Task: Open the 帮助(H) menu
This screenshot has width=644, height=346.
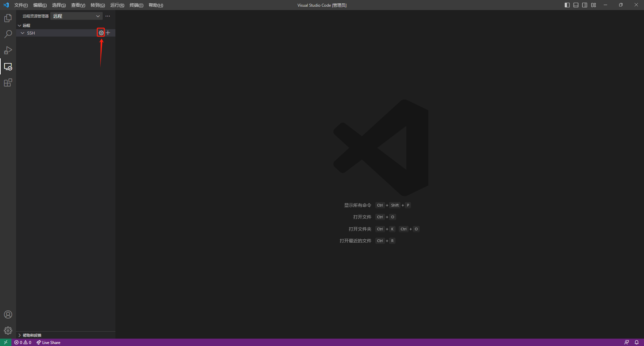Action: point(156,5)
